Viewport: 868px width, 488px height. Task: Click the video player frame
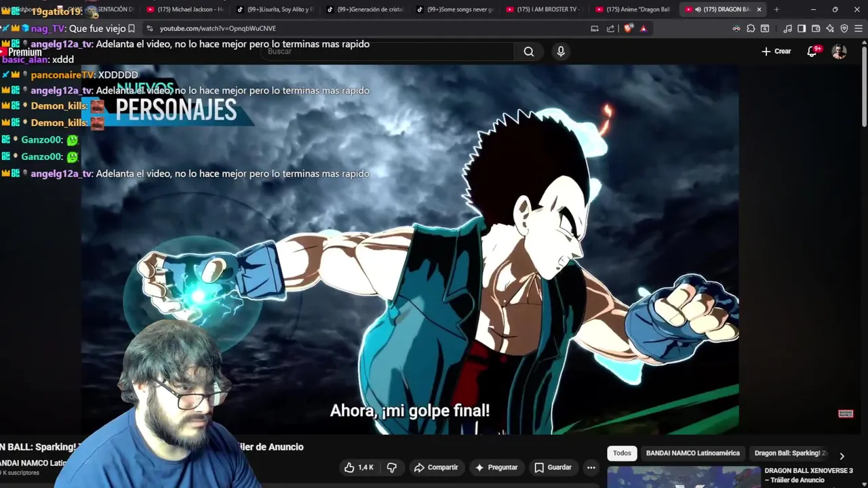410,249
